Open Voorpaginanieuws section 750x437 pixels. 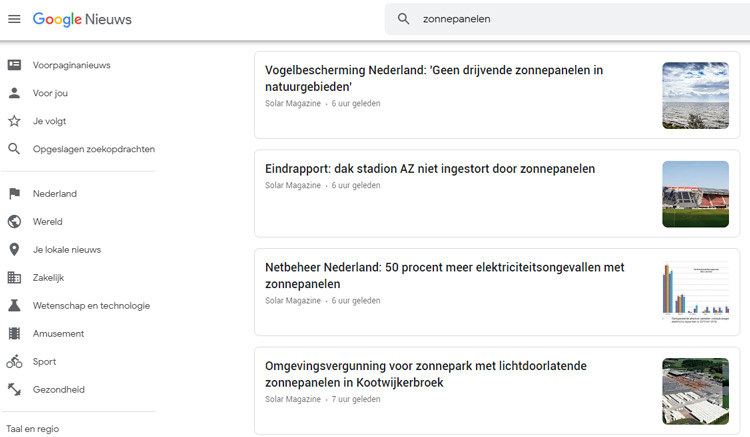coord(71,65)
